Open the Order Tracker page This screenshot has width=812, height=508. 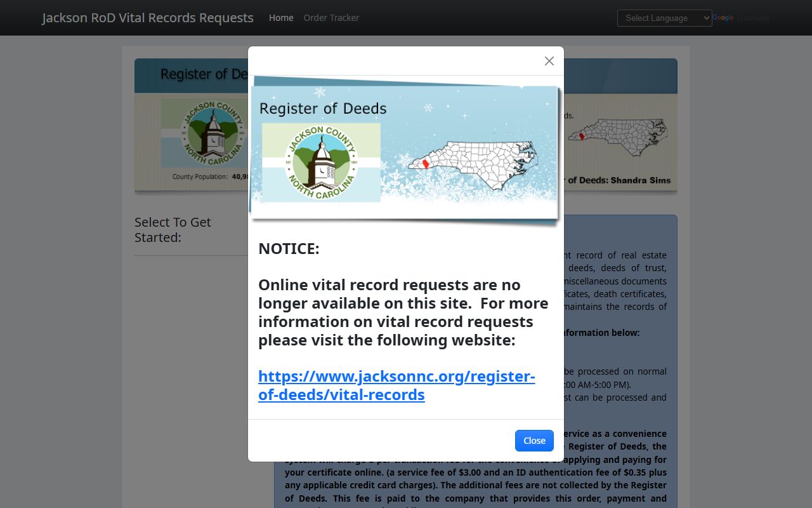331,18
